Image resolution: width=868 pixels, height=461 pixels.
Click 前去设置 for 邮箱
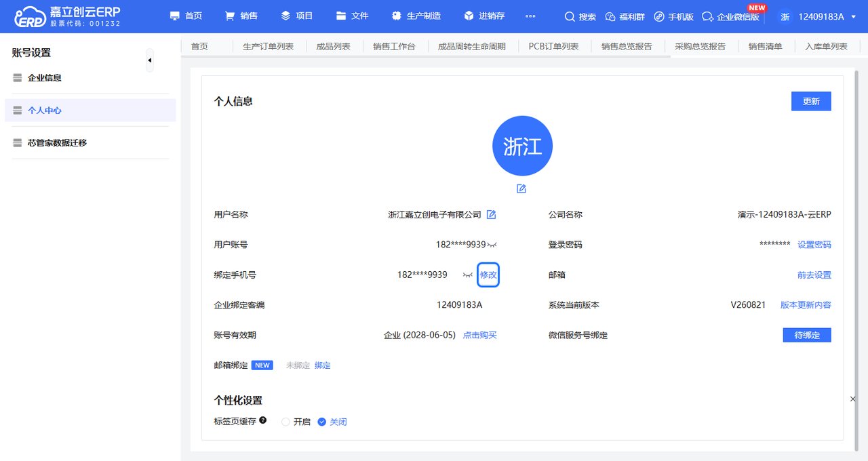814,275
